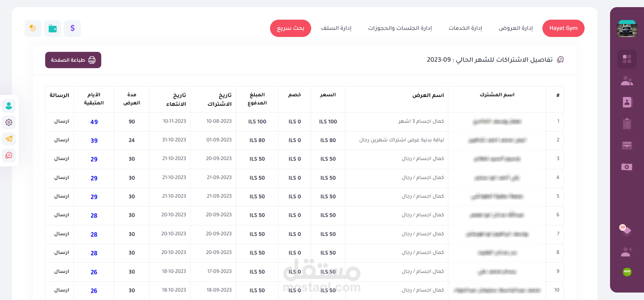
Task: Click the add-user icon in sidebar
Action: coord(627,252)
